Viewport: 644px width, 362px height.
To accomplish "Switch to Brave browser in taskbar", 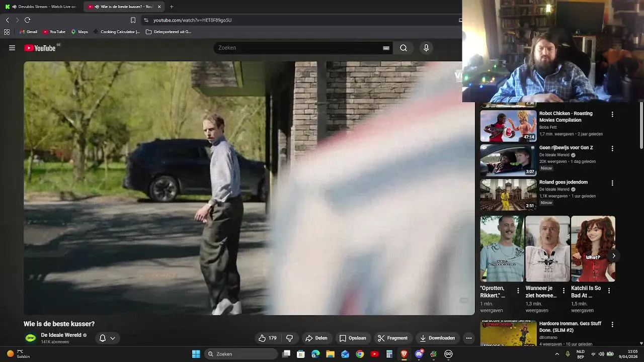I will pos(404,354).
